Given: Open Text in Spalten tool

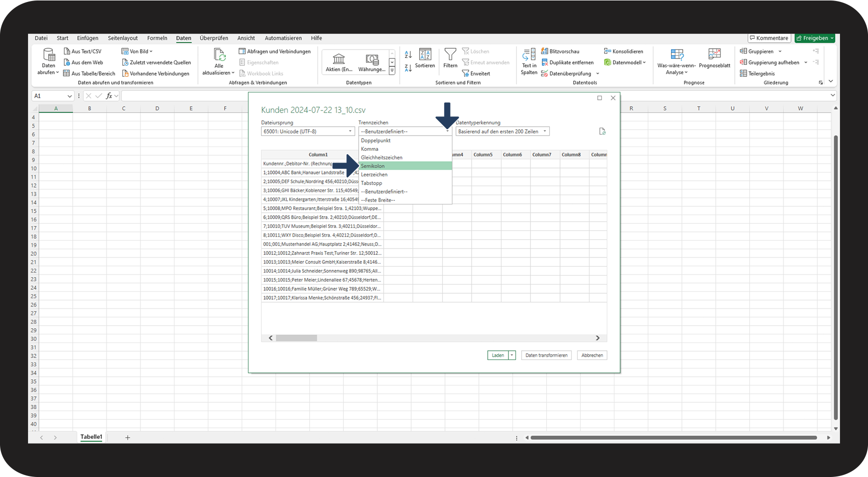Looking at the screenshot, I should point(529,55).
